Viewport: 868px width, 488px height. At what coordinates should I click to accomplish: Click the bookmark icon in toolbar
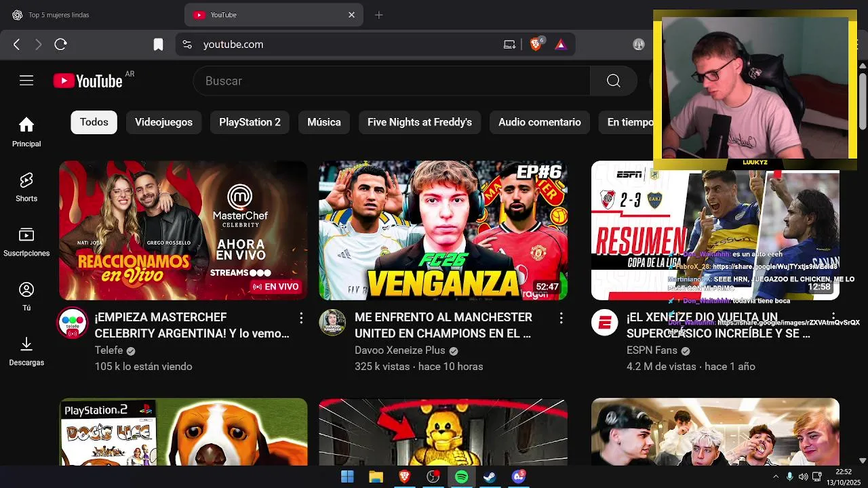[x=158, y=44]
